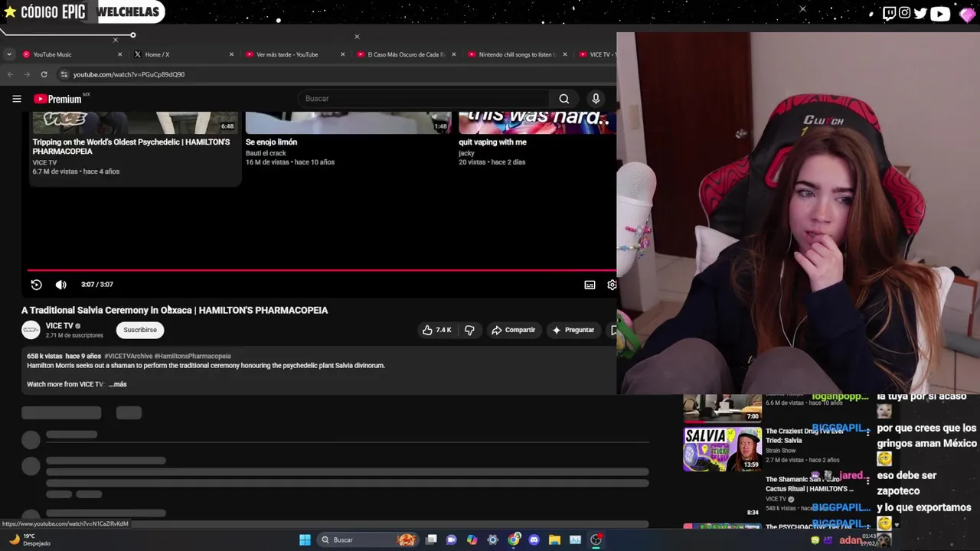This screenshot has height=551, width=980.
Task: Go forward with the browser forward arrow
Action: (27, 74)
